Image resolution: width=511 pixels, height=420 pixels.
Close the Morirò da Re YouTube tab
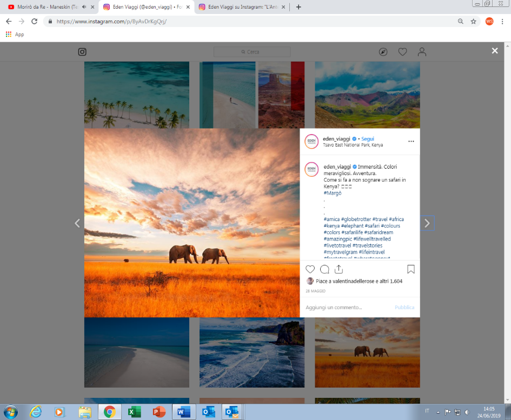[92, 7]
